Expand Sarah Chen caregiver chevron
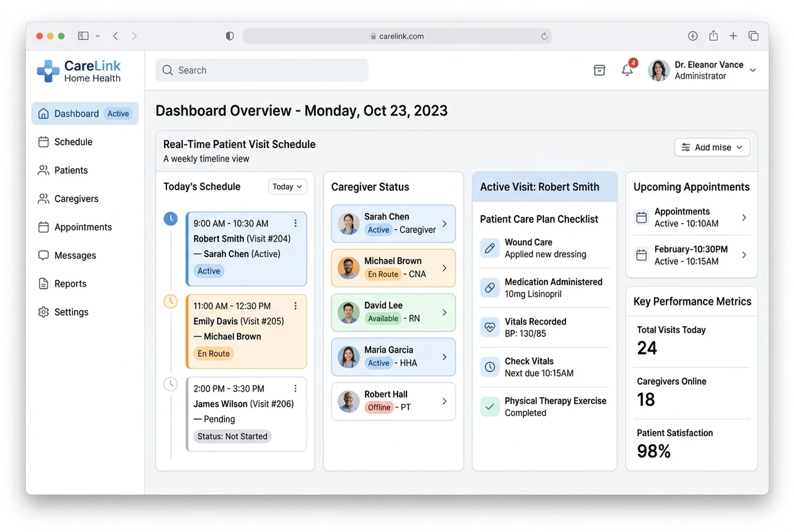The image size is (794, 532). (444, 224)
